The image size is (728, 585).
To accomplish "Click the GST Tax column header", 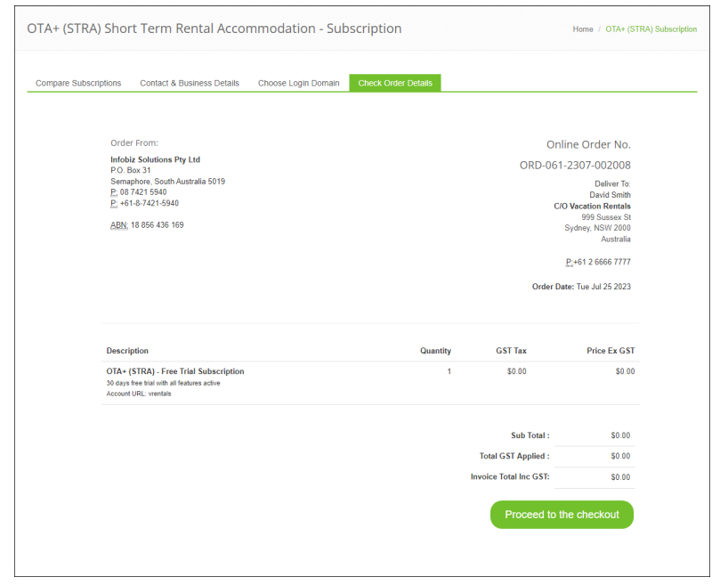I will (511, 351).
